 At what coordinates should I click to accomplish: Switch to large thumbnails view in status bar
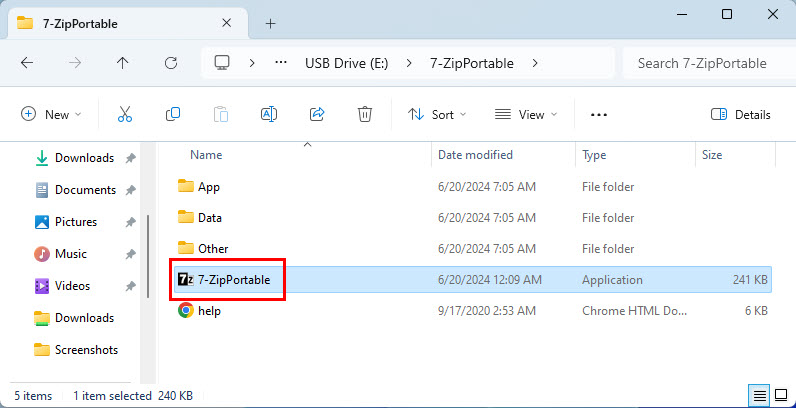click(x=779, y=396)
